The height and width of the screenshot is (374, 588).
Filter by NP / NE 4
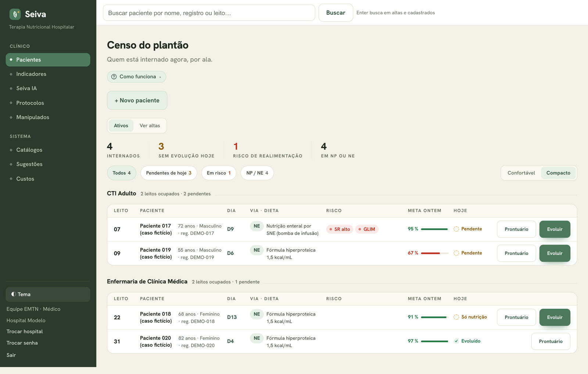(257, 173)
